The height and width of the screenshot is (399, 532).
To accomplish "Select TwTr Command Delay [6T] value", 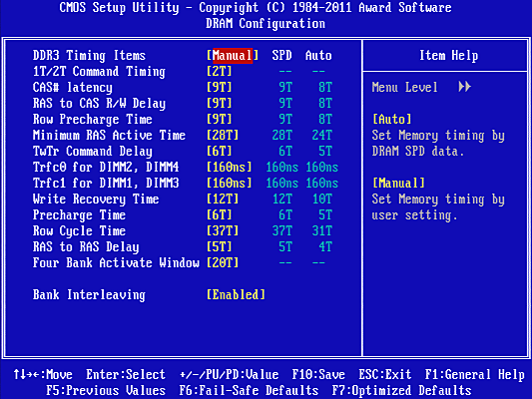I will [220, 152].
